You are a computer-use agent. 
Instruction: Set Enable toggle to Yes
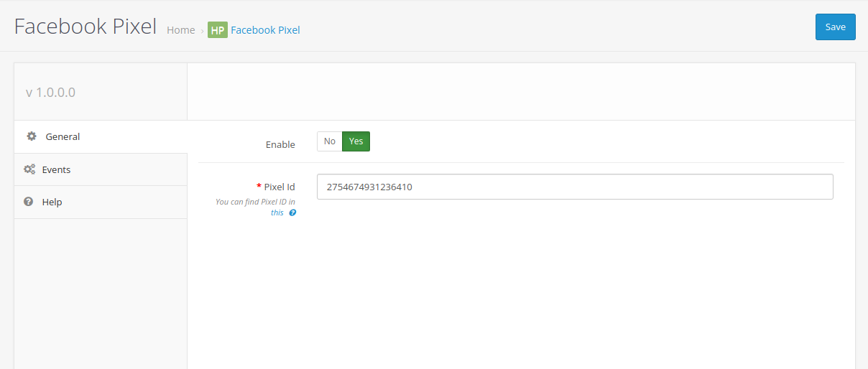click(356, 141)
